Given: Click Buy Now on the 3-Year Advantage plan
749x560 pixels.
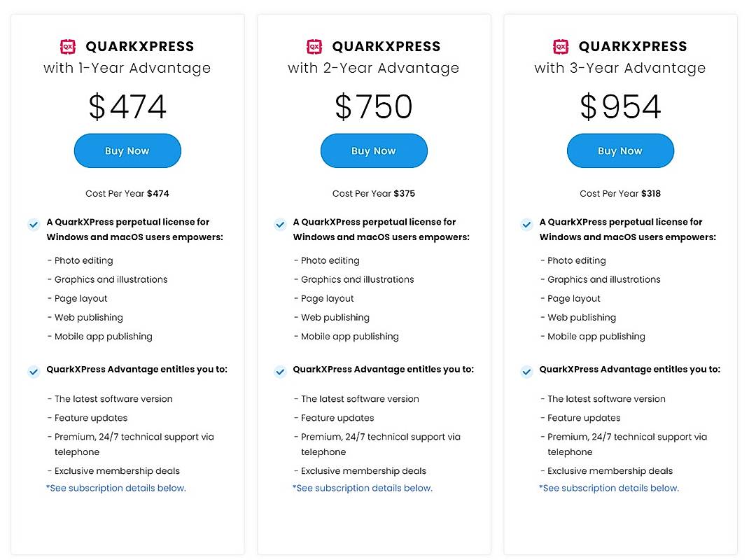Looking at the screenshot, I should pos(620,150).
